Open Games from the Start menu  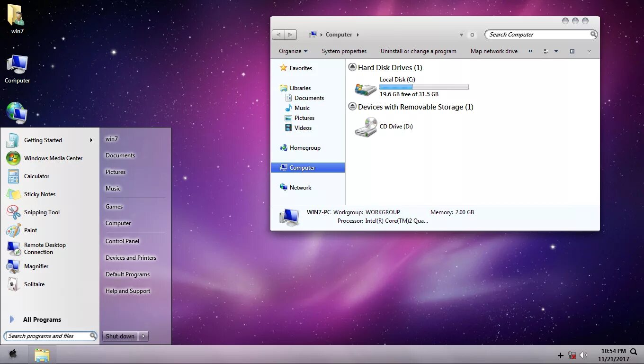[x=114, y=207]
